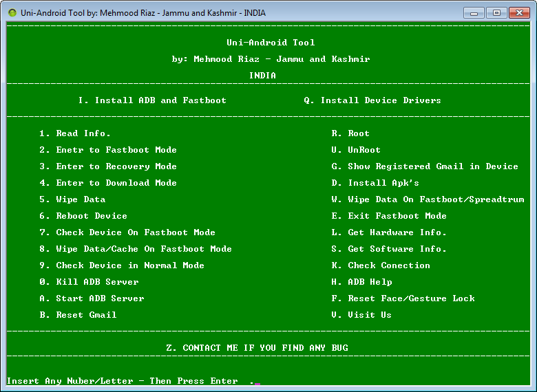The width and height of the screenshot is (537, 392).
Task: Click the Android icon in title bar
Action: pyautogui.click(x=12, y=13)
